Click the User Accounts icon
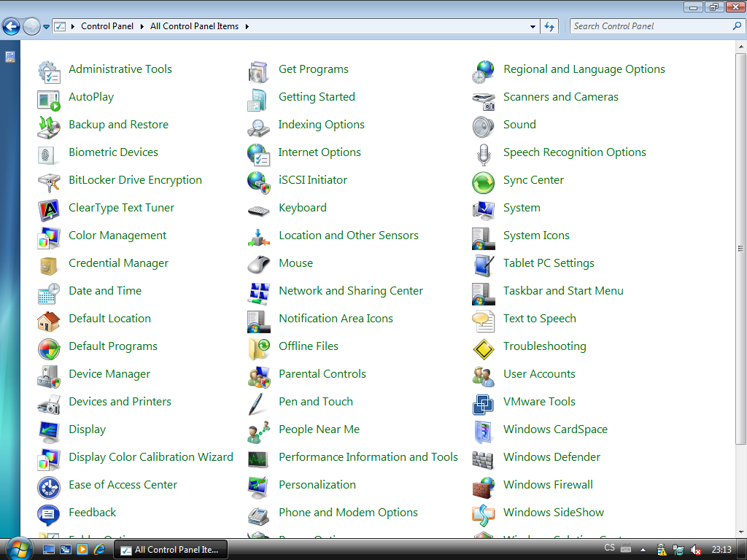 (484, 376)
